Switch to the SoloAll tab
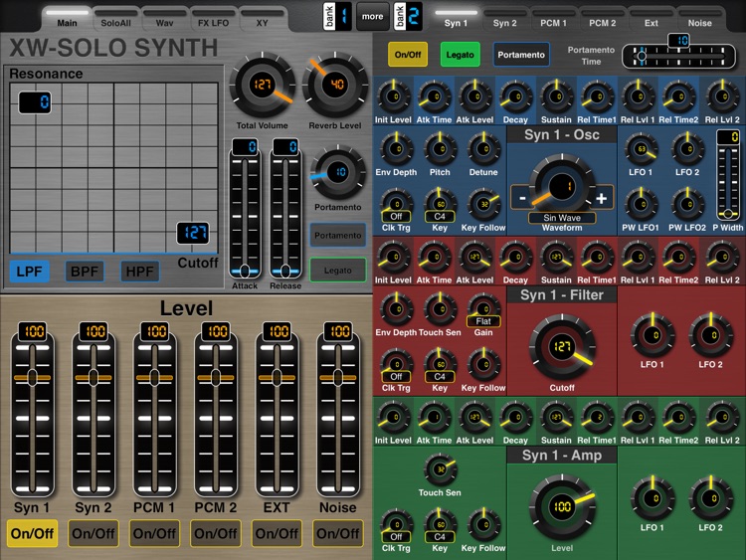The width and height of the screenshot is (746, 560). [115, 20]
